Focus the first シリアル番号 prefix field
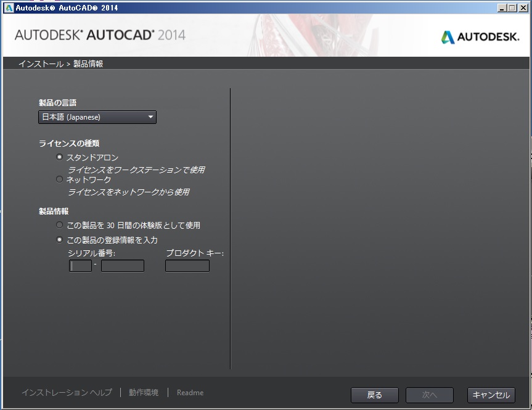Screen dimensions: 532x410 coord(80,266)
